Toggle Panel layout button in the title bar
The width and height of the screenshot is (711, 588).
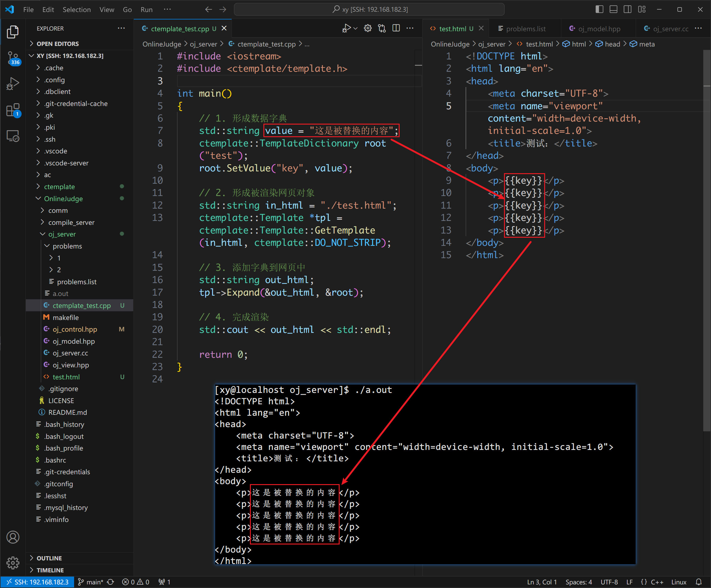[613, 10]
